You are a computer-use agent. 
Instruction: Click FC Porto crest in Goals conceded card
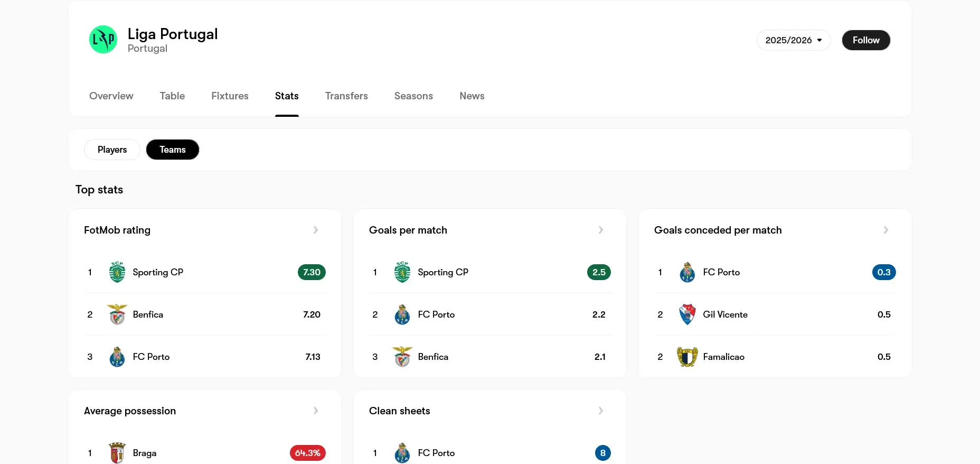[x=687, y=272]
